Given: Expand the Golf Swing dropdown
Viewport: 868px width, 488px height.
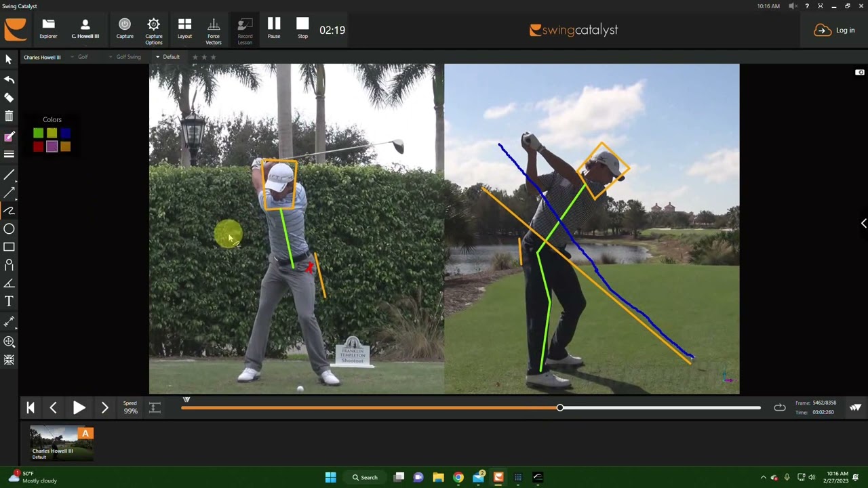Looking at the screenshot, I should tap(125, 58).
